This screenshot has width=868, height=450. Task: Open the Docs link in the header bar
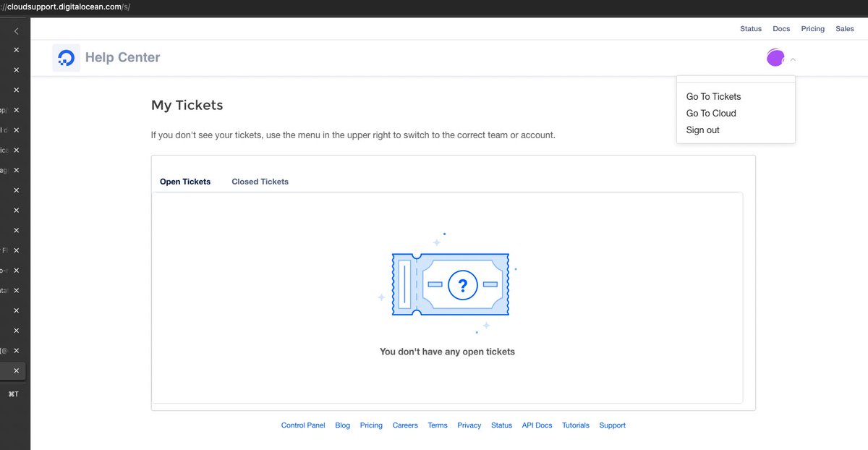point(781,29)
